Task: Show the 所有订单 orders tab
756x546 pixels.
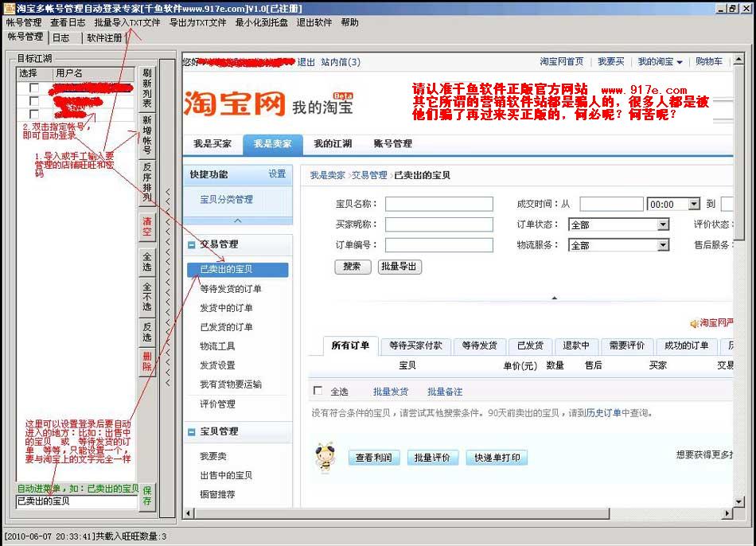Action: (x=350, y=345)
